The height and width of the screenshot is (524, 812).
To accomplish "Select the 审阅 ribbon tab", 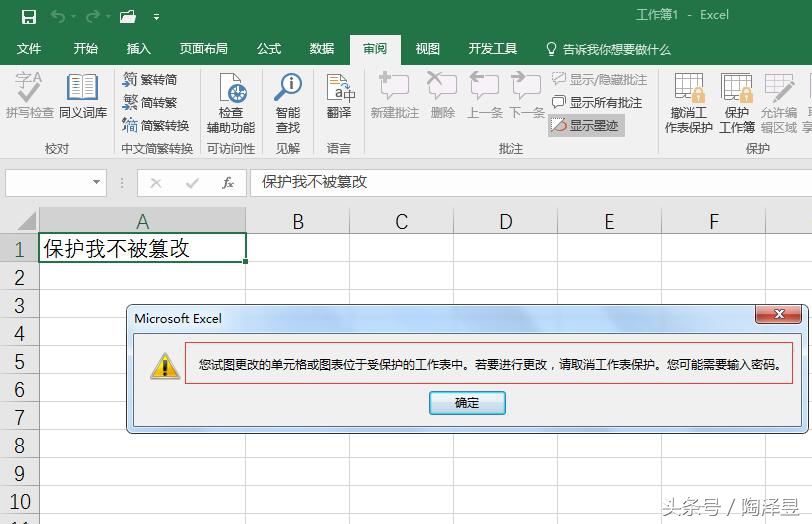I will [x=375, y=49].
